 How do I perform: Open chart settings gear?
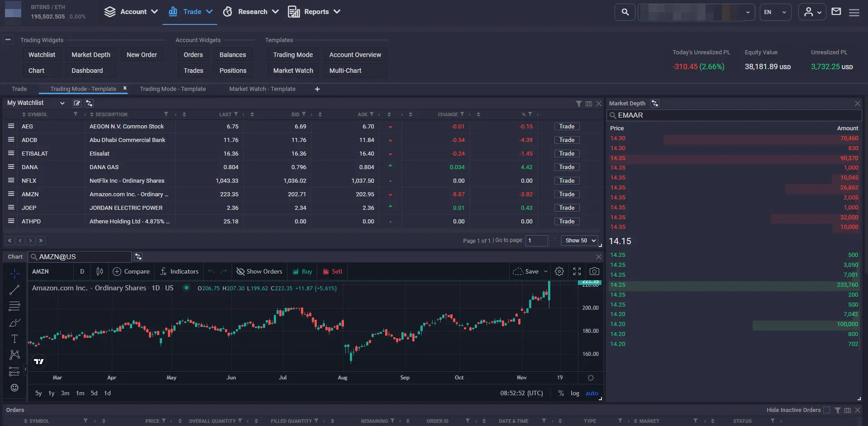pyautogui.click(x=559, y=271)
